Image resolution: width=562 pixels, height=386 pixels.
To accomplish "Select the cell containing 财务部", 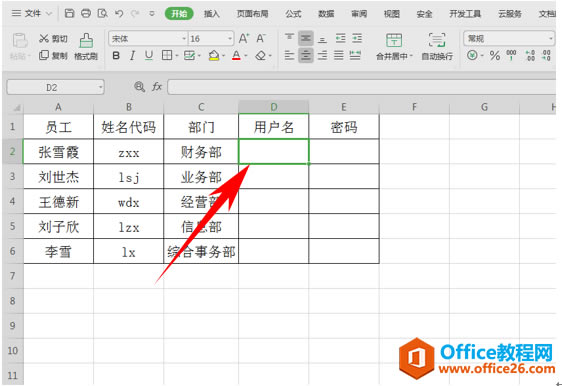I will 201,152.
